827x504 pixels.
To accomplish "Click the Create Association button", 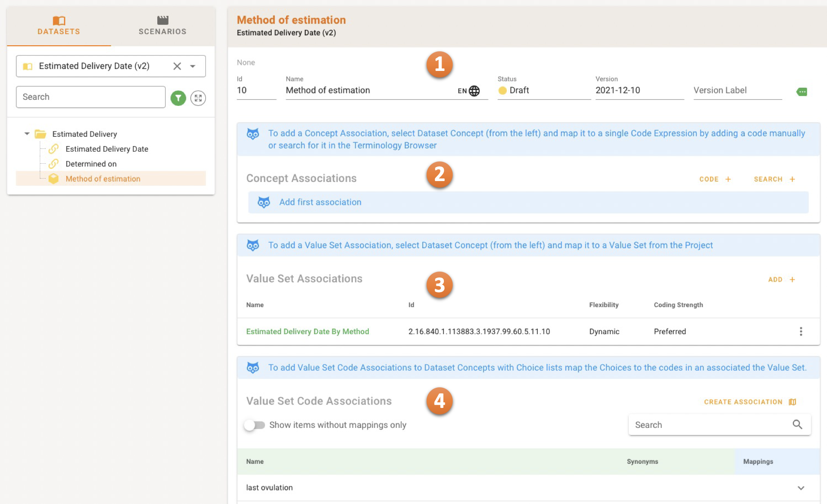I will pyautogui.click(x=750, y=402).
